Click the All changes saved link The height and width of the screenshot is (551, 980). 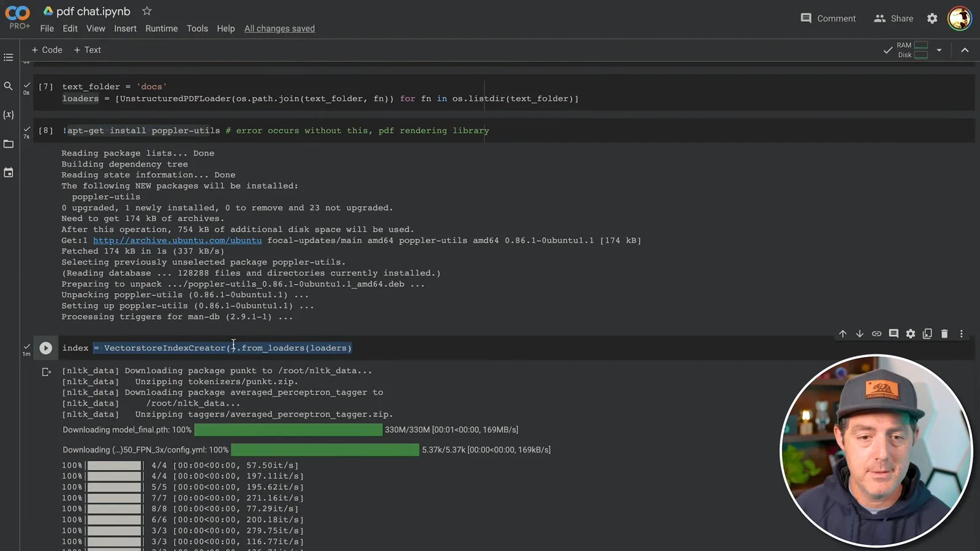(x=279, y=29)
